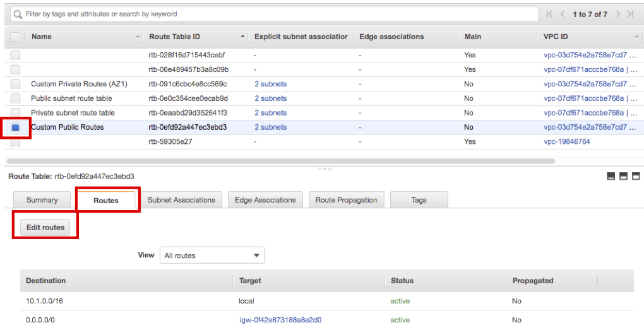Maximize details pane with largest layout icon
Image resolution: width=644 pixels, height=335 pixels.
(x=635, y=177)
